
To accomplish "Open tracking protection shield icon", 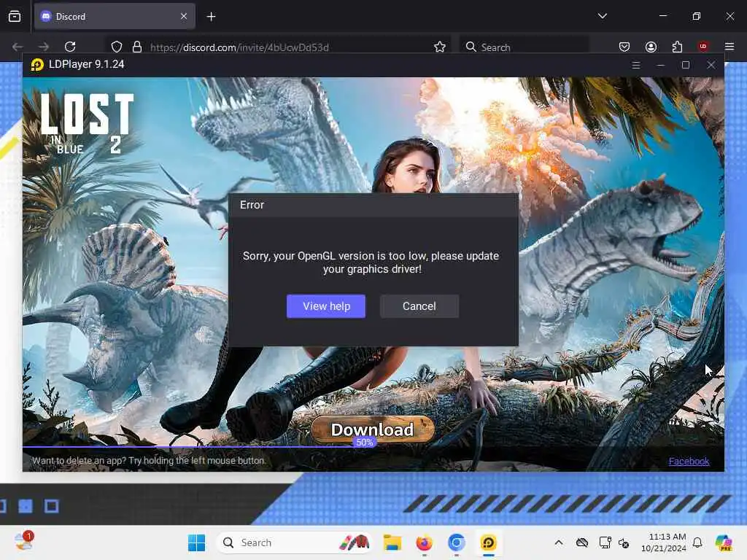I will [x=117, y=47].
